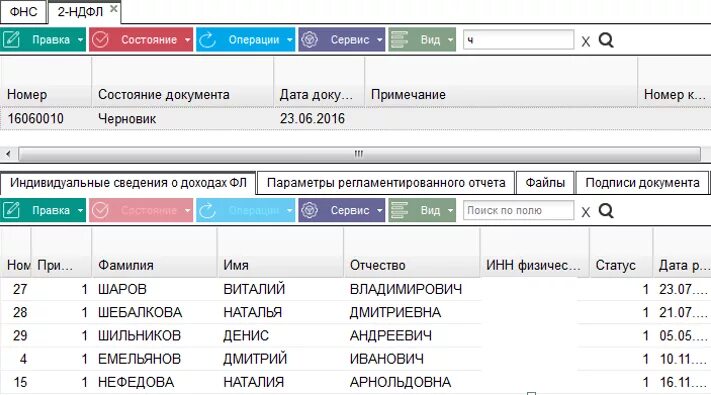Viewport: 711px width, 395px height.
Task: Open Индивидуальные сведения о доходах ФЛ tab
Action: 128,183
